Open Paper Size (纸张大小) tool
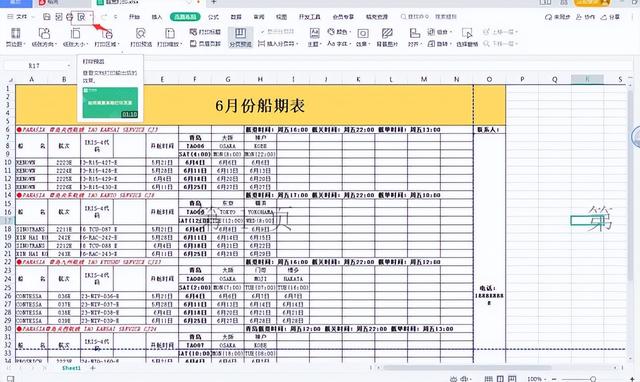The width and height of the screenshot is (640, 382). coord(76,38)
